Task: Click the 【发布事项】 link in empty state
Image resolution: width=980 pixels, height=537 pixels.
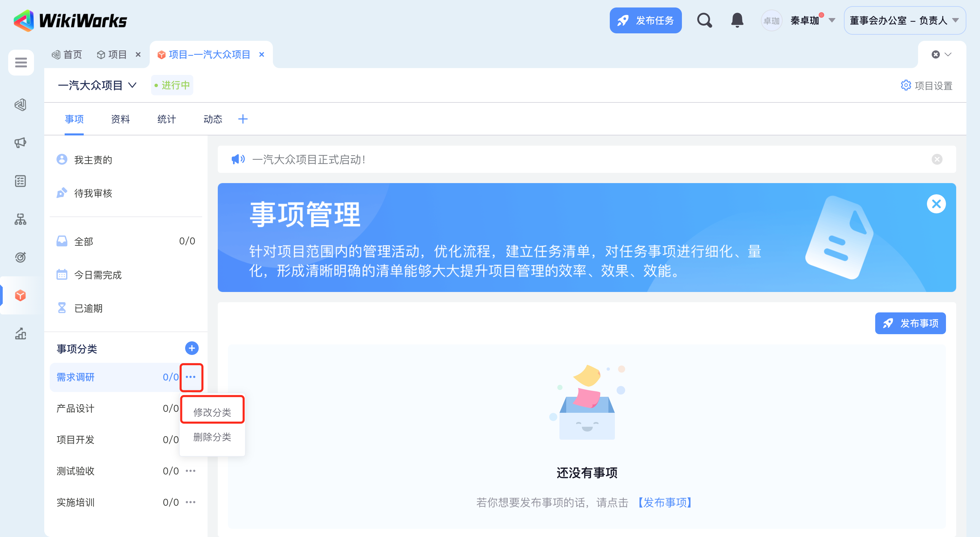Action: pyautogui.click(x=665, y=502)
